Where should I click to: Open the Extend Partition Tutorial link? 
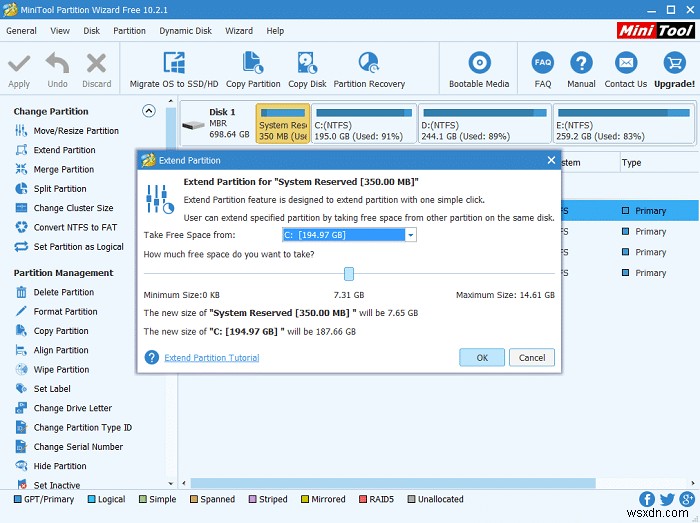(212, 358)
